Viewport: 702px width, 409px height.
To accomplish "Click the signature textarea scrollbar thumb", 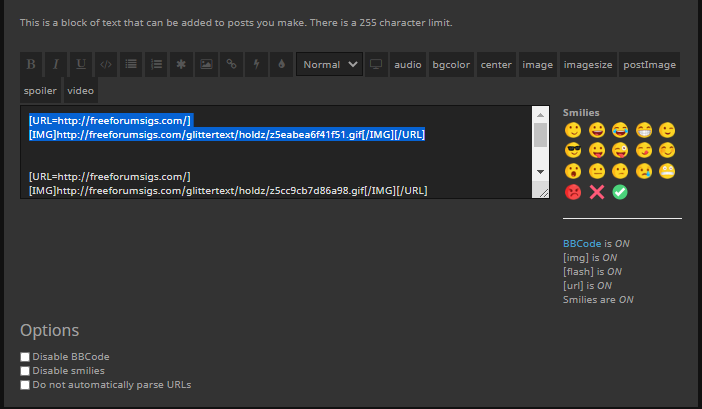I will click(x=540, y=135).
